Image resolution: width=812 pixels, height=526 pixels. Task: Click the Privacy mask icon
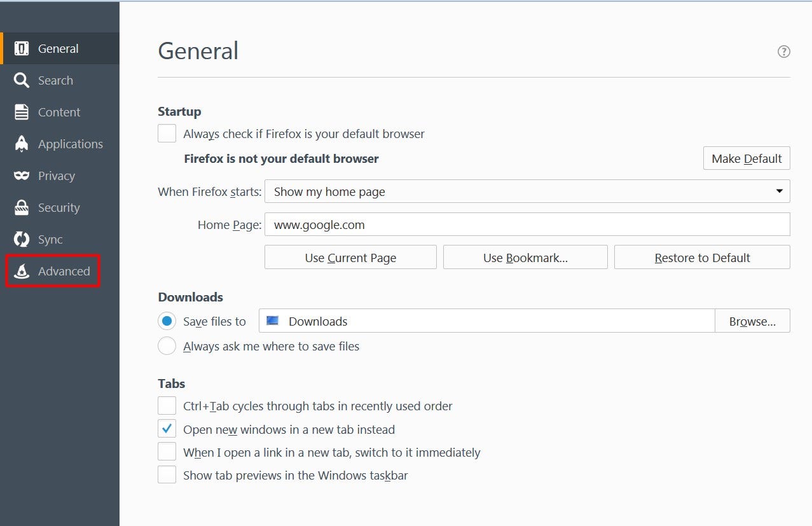pyautogui.click(x=22, y=176)
